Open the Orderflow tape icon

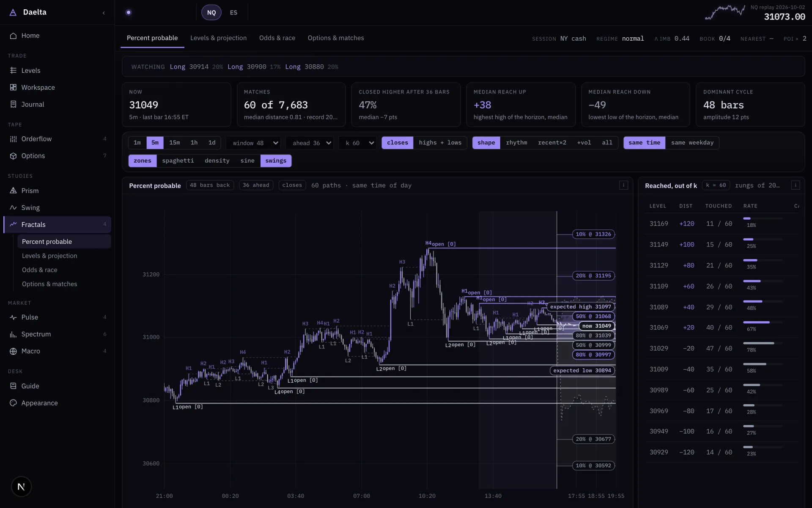coord(13,139)
